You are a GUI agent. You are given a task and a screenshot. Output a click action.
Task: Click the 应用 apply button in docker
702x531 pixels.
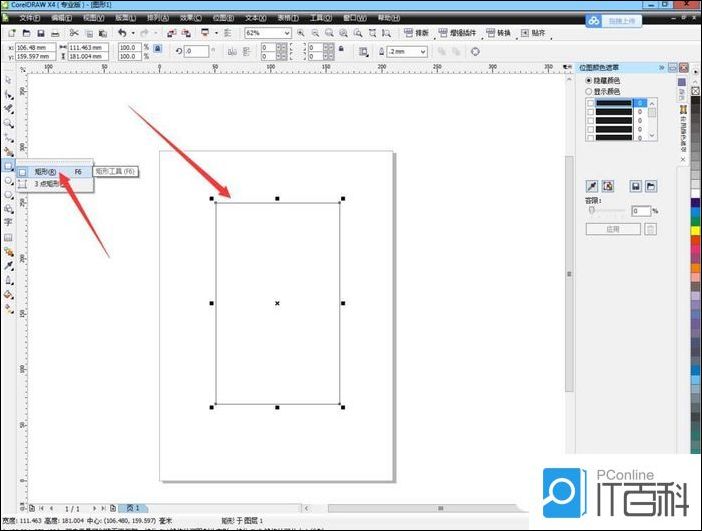[613, 229]
